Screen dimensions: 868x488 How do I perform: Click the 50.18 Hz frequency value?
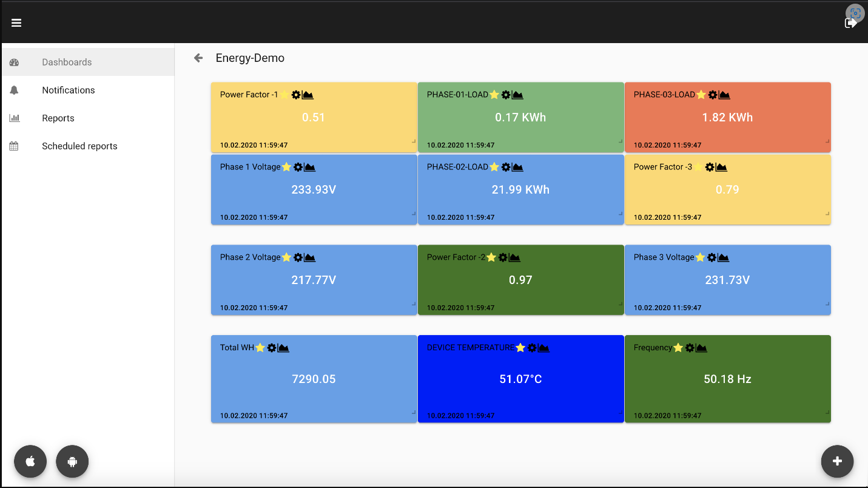tap(727, 379)
